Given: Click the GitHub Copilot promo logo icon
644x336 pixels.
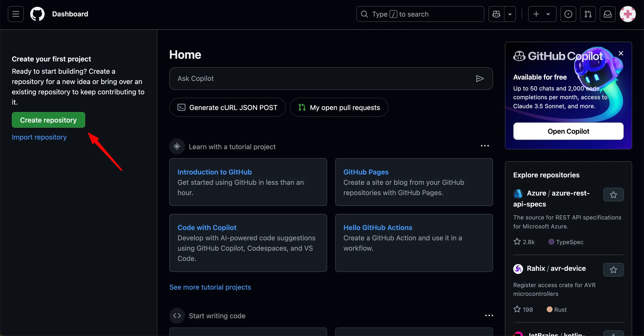Looking at the screenshot, I should click(x=519, y=56).
